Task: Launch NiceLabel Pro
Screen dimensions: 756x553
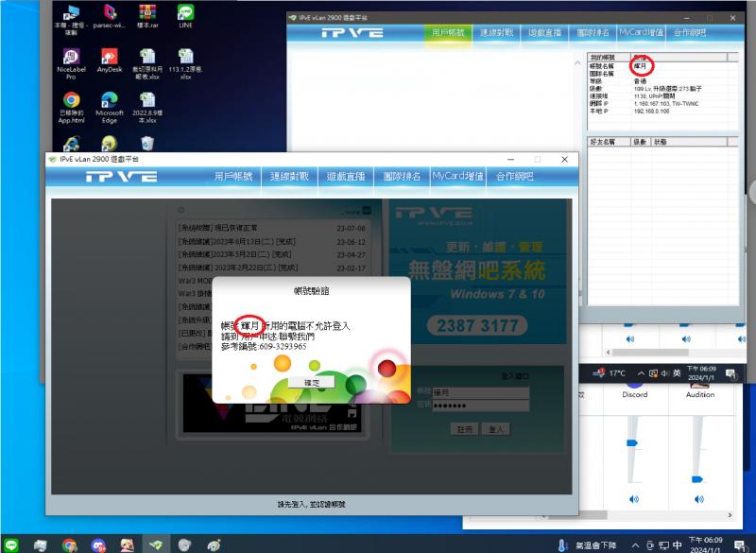Action: (x=71, y=59)
